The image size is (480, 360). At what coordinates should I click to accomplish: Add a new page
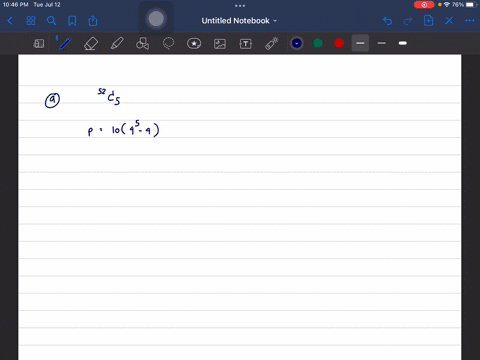(428, 21)
